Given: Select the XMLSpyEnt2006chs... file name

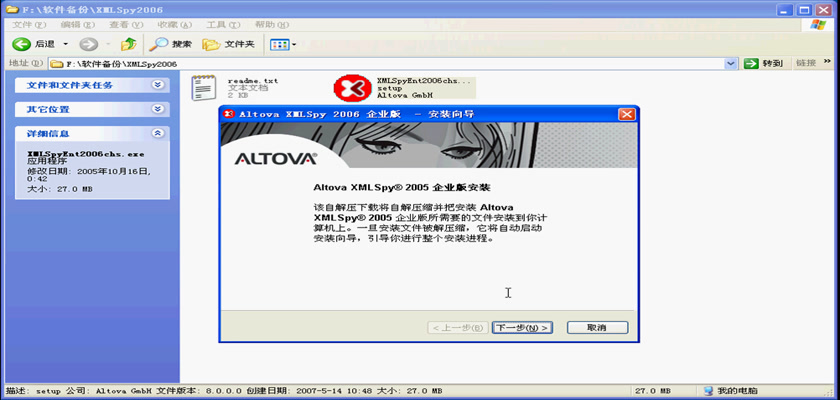Looking at the screenshot, I should 424,81.
